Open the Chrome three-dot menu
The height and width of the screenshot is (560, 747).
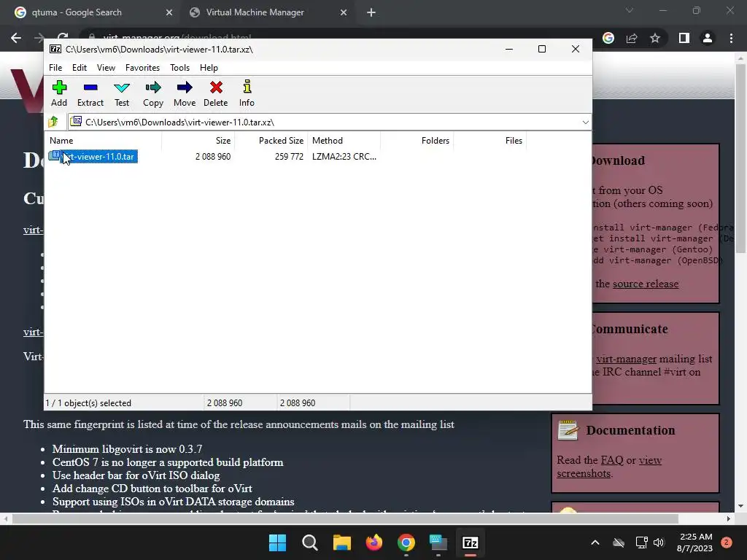coord(731,38)
